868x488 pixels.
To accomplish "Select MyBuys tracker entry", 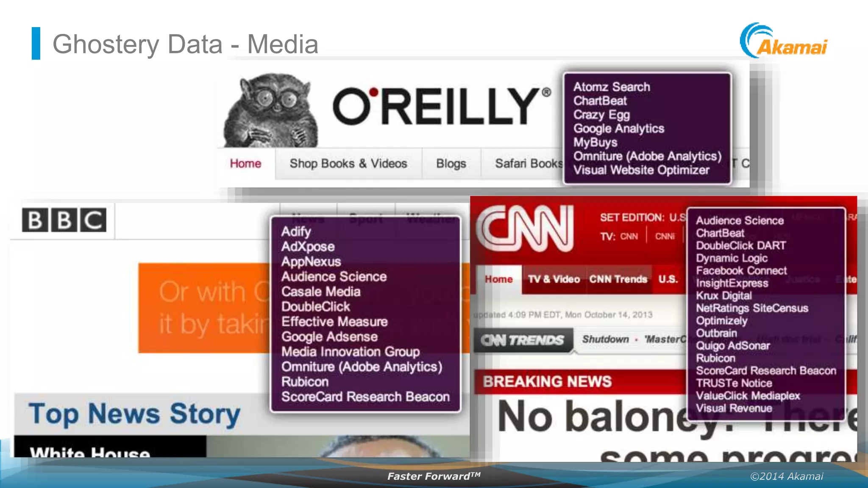I will pos(595,142).
